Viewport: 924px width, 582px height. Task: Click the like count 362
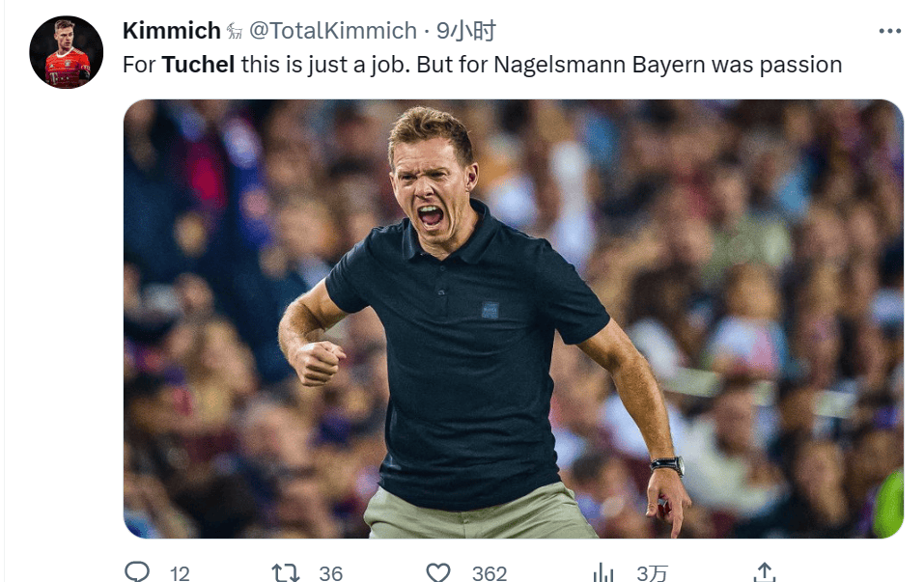490,573
